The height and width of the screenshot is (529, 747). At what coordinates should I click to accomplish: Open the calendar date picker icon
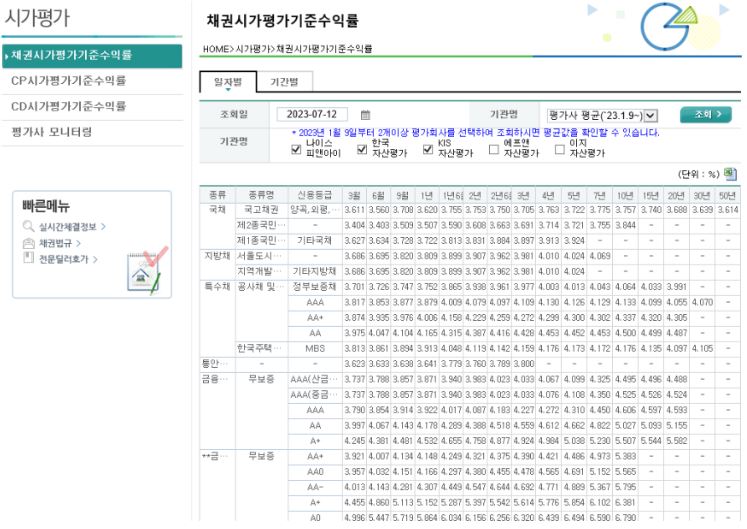tap(365, 115)
